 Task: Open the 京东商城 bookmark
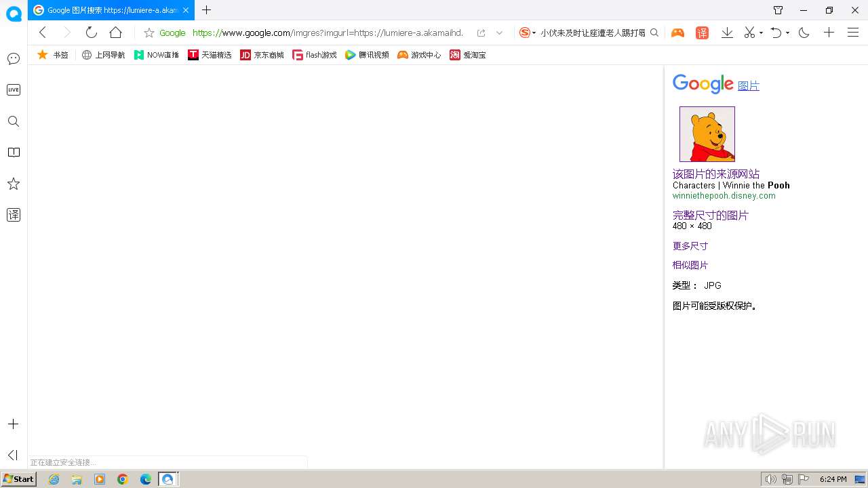tap(262, 55)
